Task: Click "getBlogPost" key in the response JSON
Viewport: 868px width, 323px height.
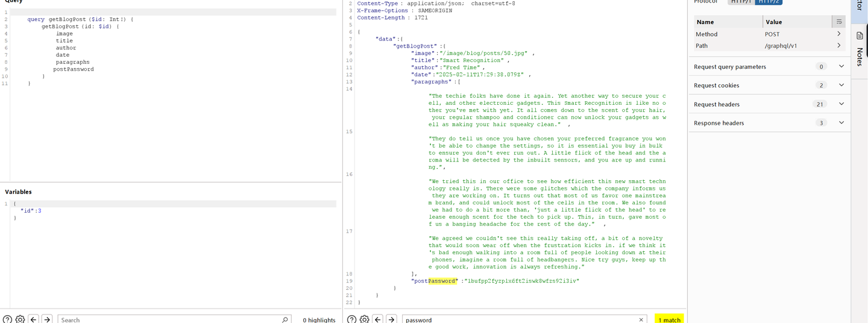Action: 416,46
